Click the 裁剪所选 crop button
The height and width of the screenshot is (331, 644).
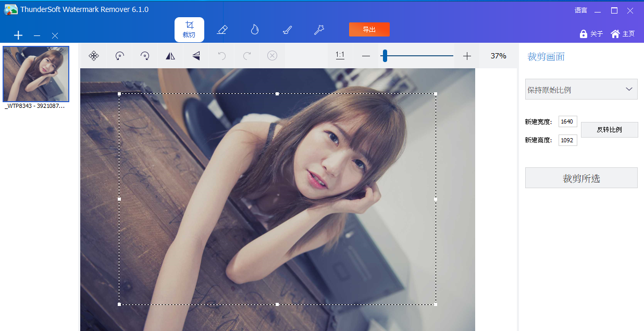point(581,178)
